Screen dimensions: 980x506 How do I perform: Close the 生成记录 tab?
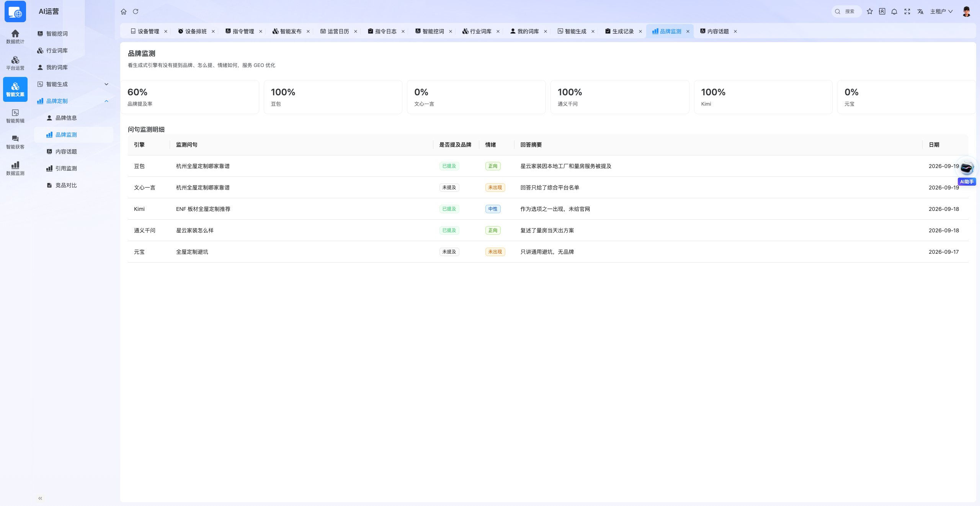640,31
